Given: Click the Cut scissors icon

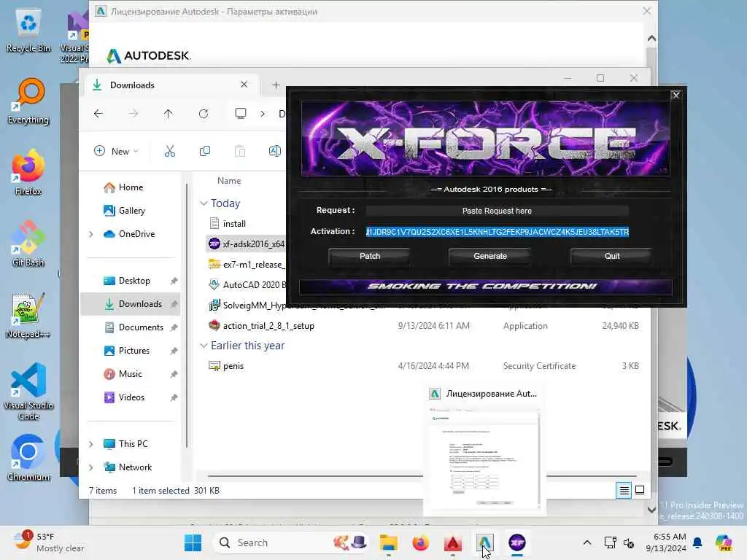Looking at the screenshot, I should [169, 152].
